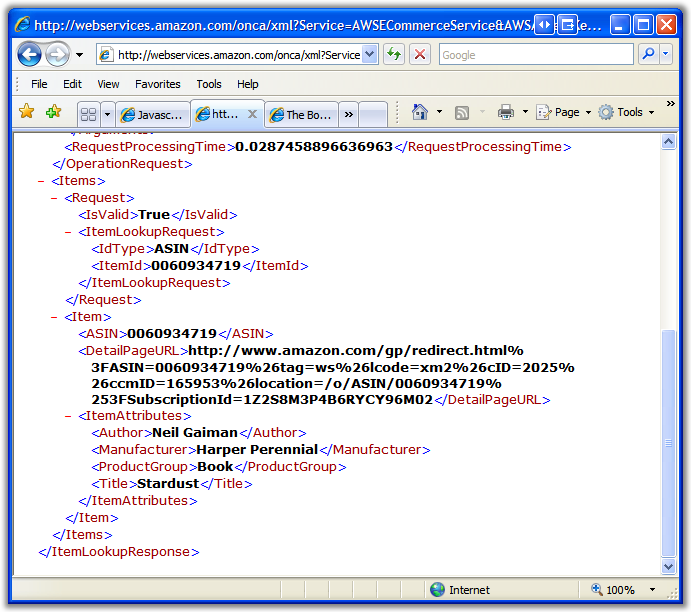The height and width of the screenshot is (612, 691).
Task: Click the ItemId value 0060934719
Action: point(196,266)
